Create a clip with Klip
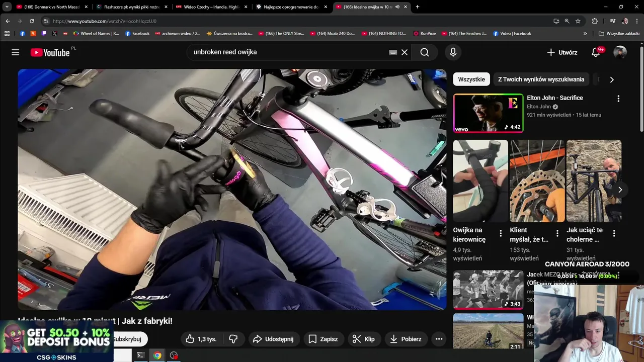 click(x=363, y=339)
